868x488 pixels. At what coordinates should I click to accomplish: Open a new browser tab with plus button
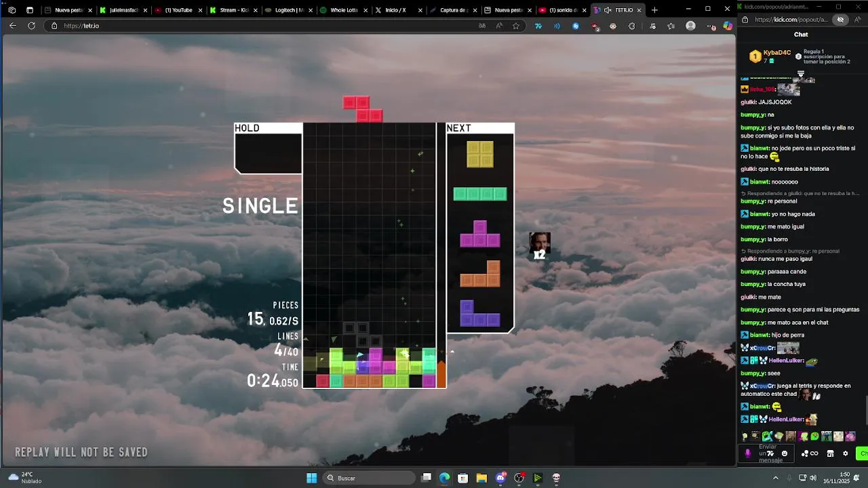[x=654, y=10]
